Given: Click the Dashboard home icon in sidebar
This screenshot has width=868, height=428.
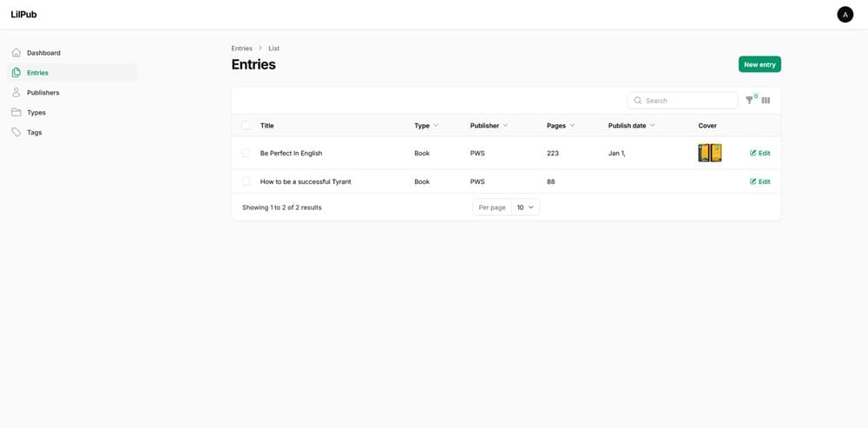Looking at the screenshot, I should [x=16, y=53].
